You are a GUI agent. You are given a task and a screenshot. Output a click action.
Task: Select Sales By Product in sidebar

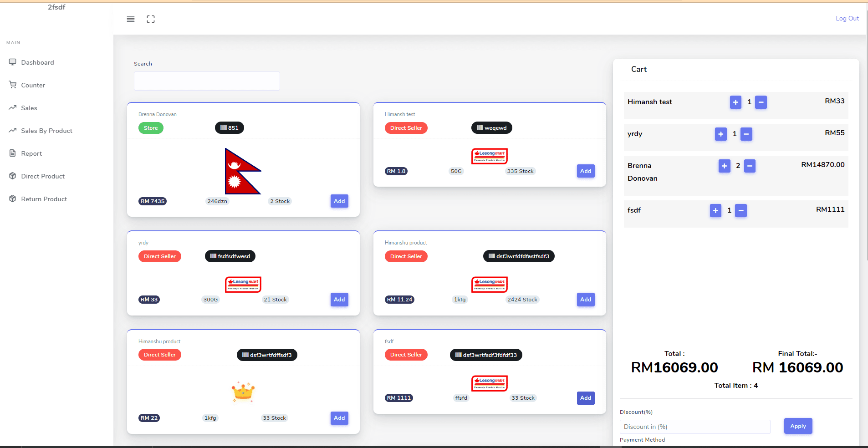(x=46, y=131)
